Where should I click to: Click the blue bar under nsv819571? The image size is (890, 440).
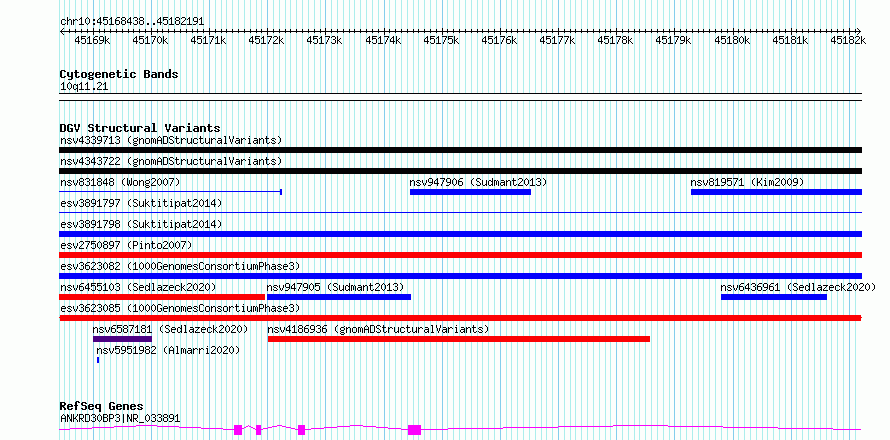pyautogui.click(x=776, y=192)
